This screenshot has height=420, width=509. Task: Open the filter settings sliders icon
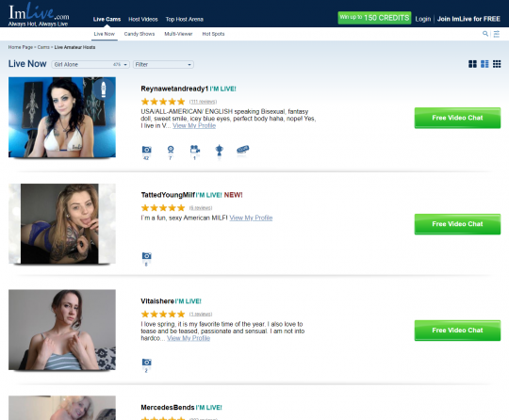[x=497, y=34]
